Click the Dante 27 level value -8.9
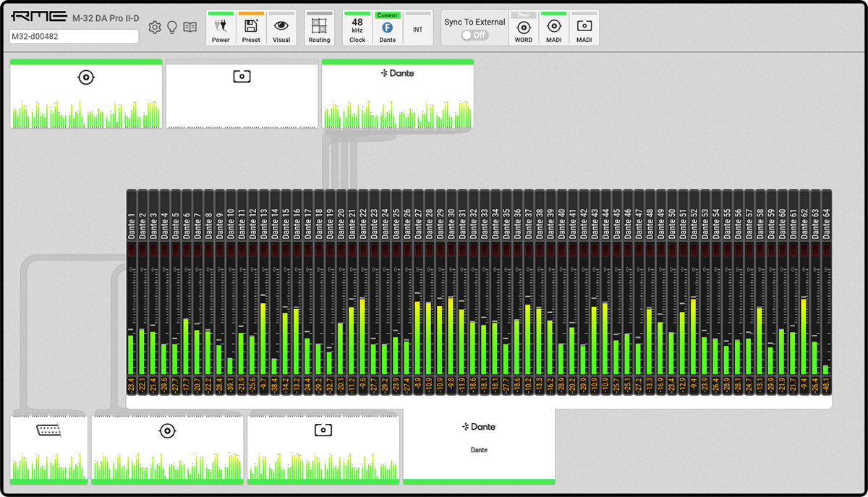 click(418, 385)
